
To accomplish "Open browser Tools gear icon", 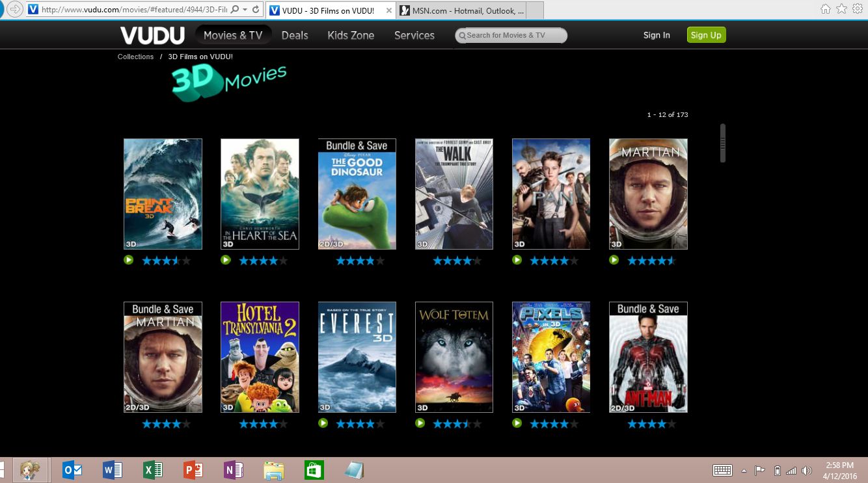I will click(857, 9).
